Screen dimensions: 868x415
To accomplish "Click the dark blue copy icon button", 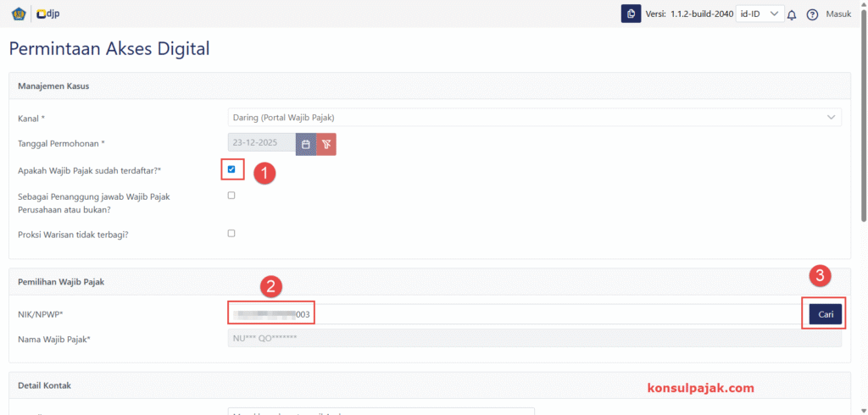I will click(631, 14).
